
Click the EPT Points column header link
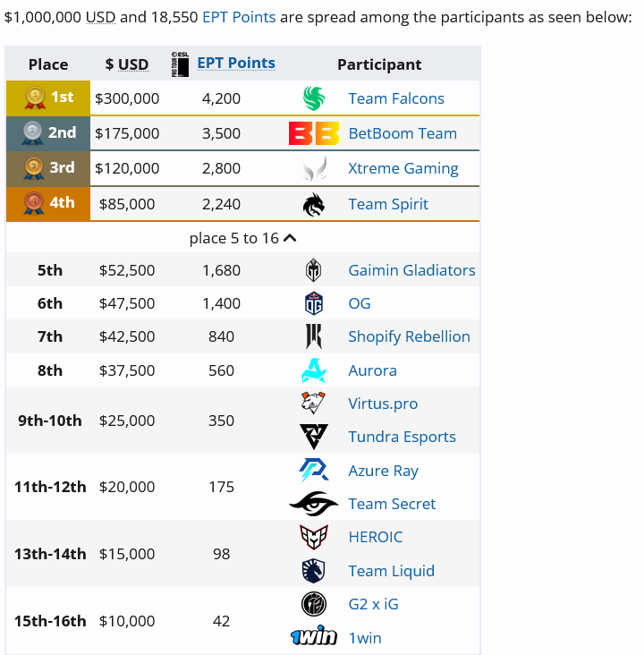236,63
